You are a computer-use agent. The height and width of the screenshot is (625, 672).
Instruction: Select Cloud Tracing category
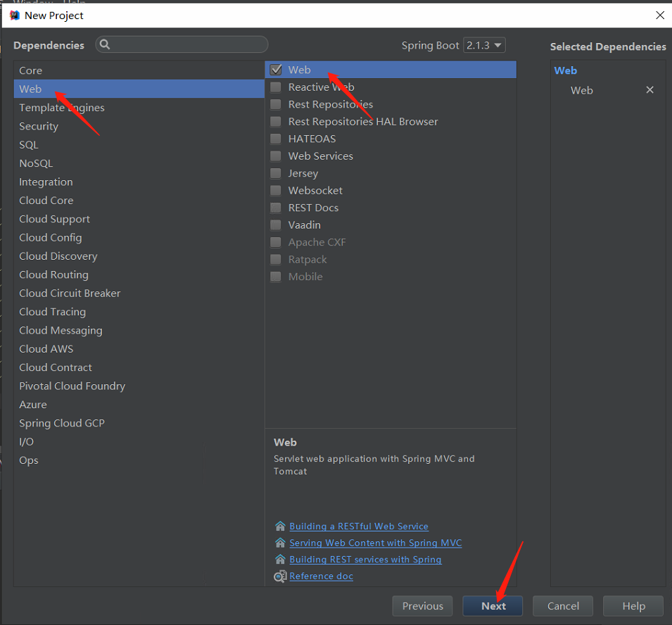139,312
